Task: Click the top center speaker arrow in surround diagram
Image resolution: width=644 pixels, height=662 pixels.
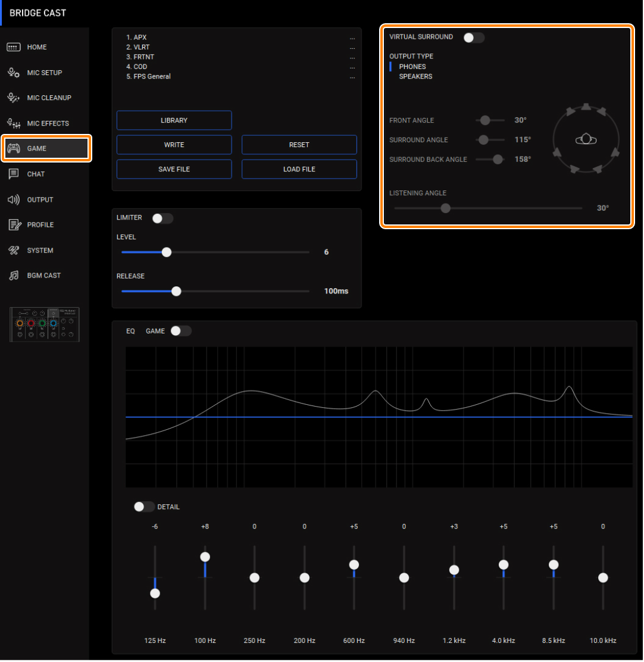Action: pos(586,107)
